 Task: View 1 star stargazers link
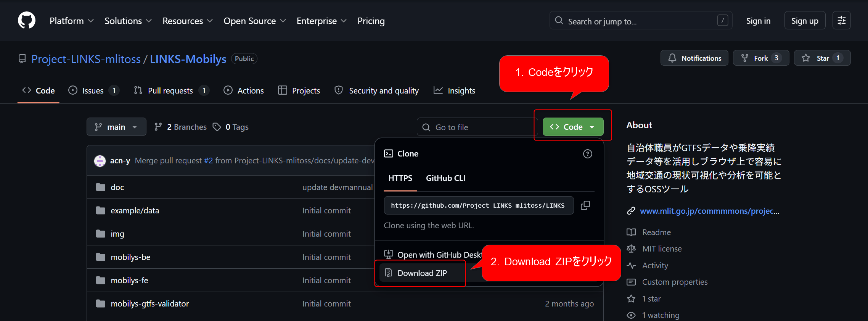pos(651,298)
